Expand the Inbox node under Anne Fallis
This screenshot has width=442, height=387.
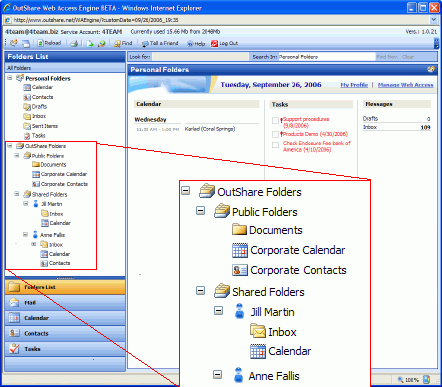[x=34, y=244]
